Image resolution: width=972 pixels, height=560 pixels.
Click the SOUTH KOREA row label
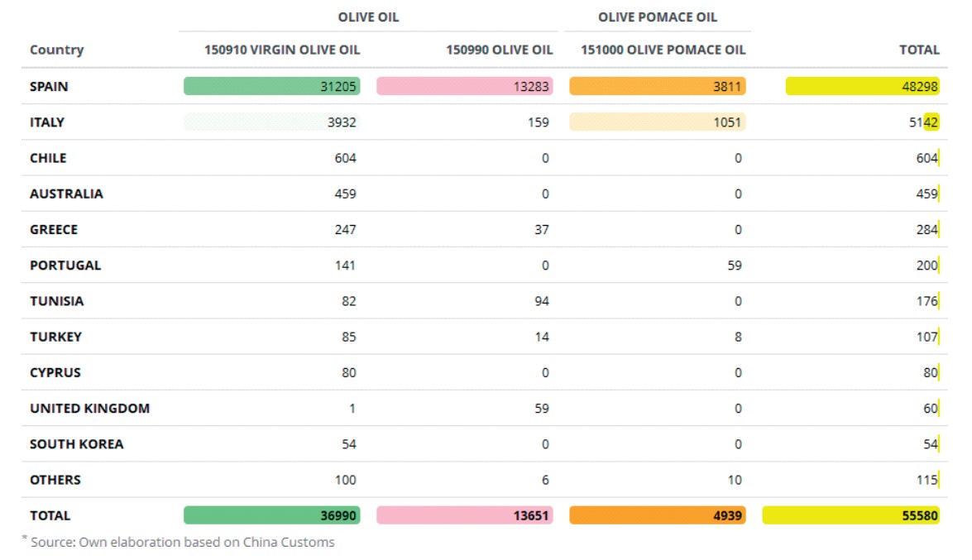[x=76, y=444]
